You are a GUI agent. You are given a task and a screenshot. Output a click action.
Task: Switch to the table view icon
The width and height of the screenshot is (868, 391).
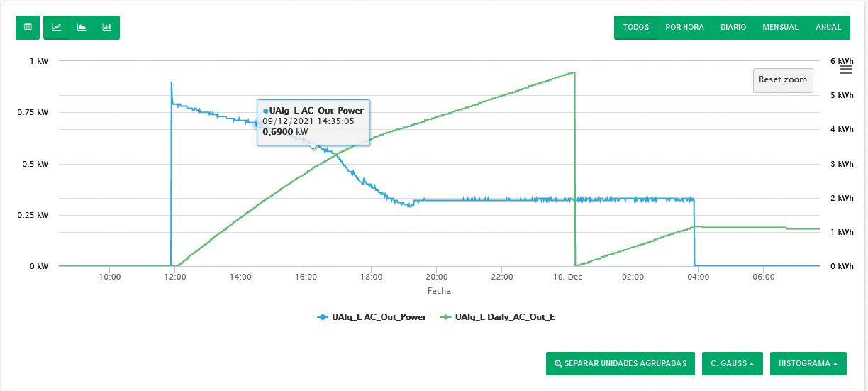[x=28, y=28]
